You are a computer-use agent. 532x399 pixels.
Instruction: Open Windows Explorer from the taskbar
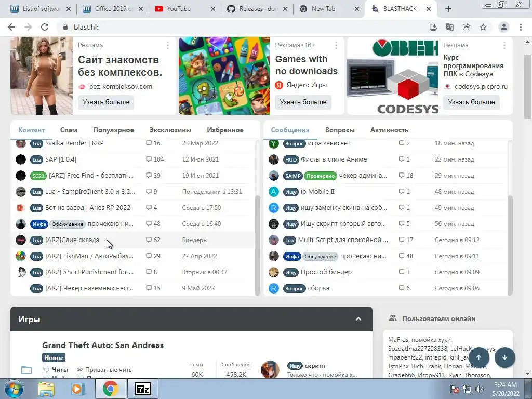point(46,389)
